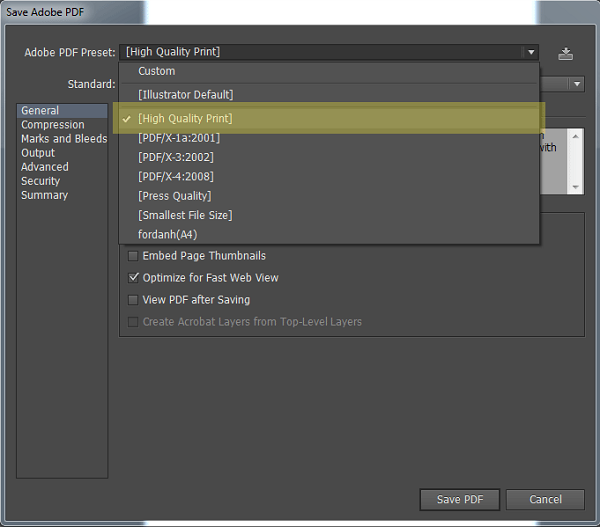Select PDF/X-4:2008 from the list
The width and height of the screenshot is (600, 527).
[176, 176]
